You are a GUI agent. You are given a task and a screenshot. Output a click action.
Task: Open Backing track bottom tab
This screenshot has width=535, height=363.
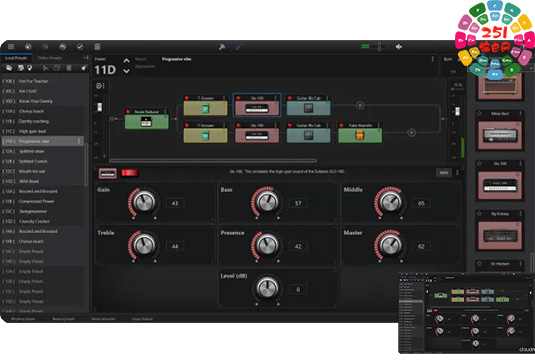tap(63, 319)
